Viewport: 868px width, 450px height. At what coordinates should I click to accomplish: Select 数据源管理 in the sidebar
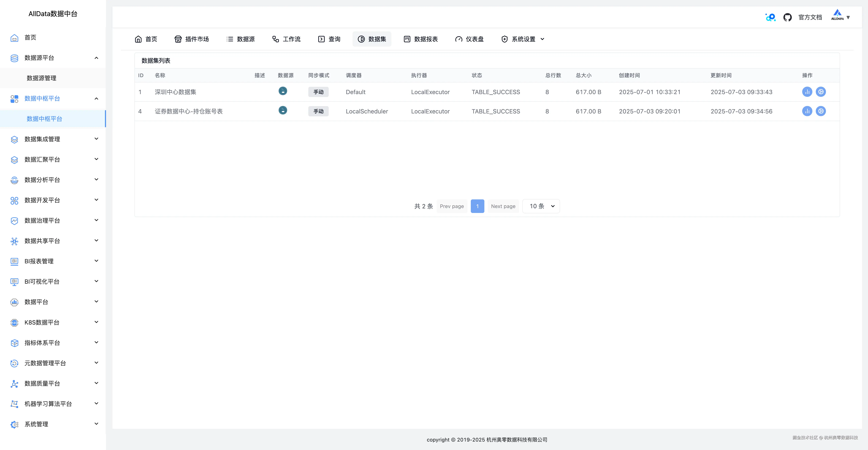tap(41, 78)
